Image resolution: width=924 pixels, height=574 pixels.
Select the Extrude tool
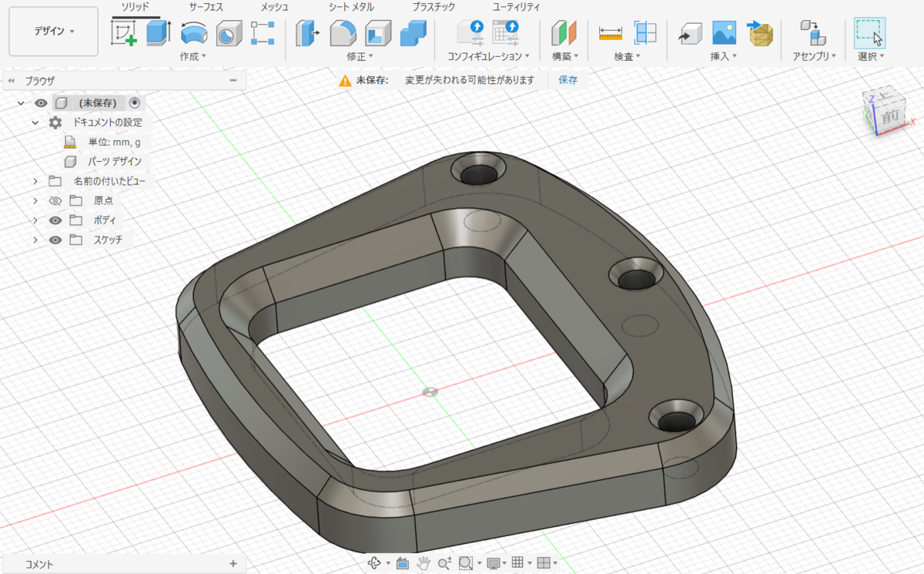click(x=158, y=34)
